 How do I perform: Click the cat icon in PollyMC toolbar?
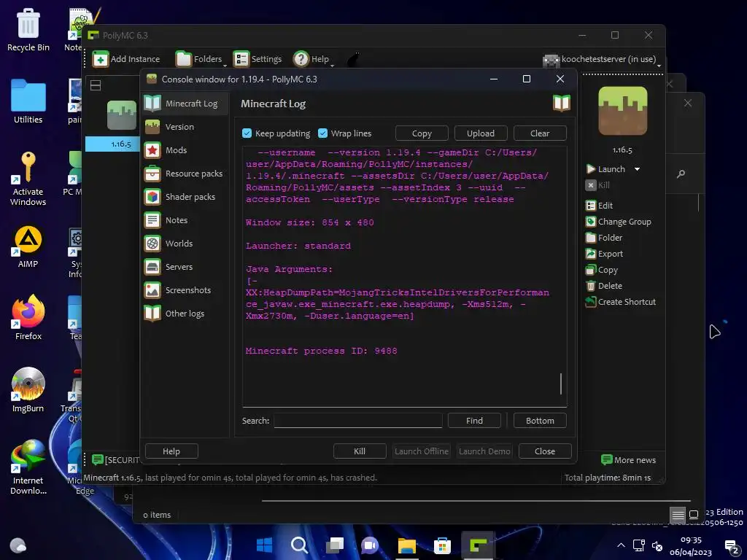353,60
